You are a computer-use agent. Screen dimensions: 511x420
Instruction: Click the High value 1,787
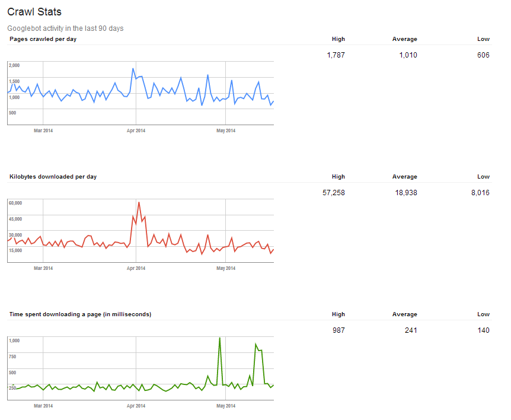pyautogui.click(x=336, y=55)
